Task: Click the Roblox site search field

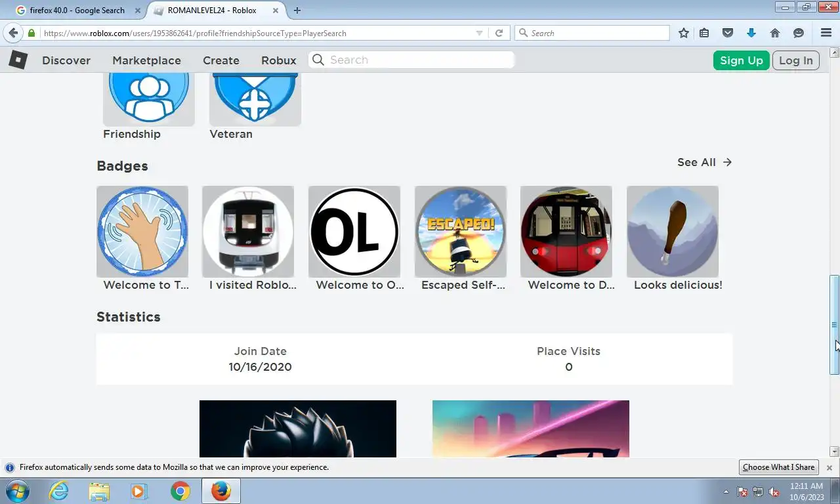Action: (x=411, y=60)
